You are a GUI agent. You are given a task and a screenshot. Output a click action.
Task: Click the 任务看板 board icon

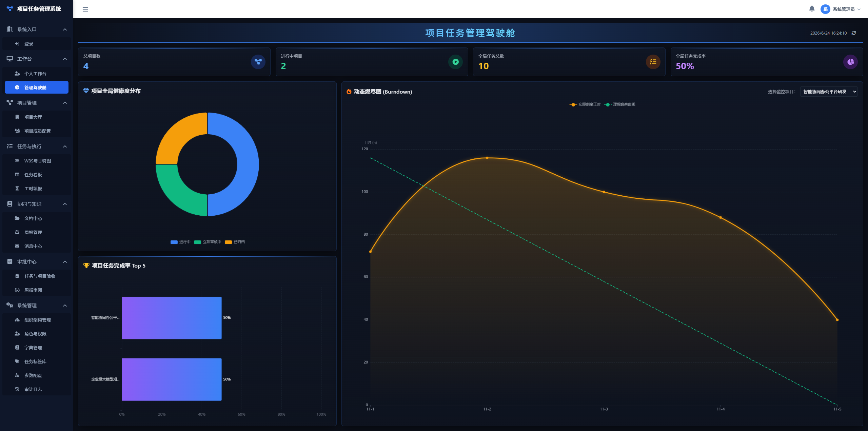(x=17, y=175)
